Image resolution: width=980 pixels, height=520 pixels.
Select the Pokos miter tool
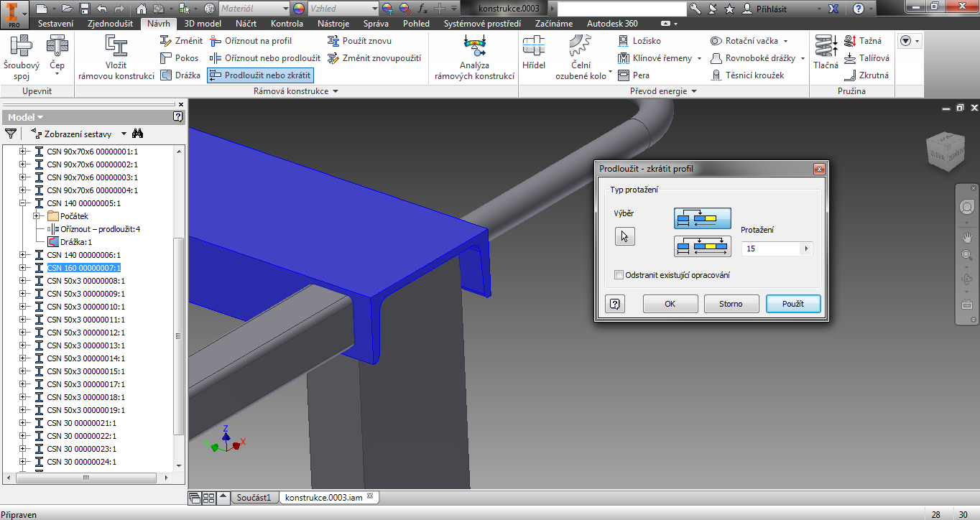180,58
